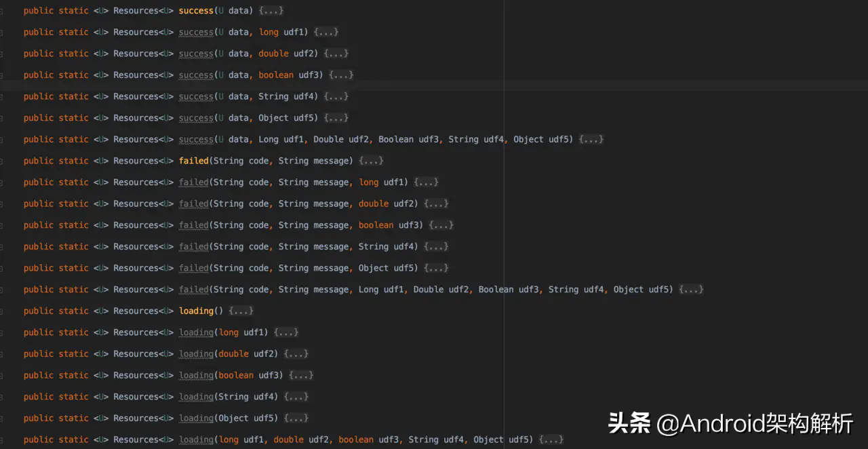868x449 pixels.
Task: Expand folded body of failed with double udf2
Action: (436, 204)
